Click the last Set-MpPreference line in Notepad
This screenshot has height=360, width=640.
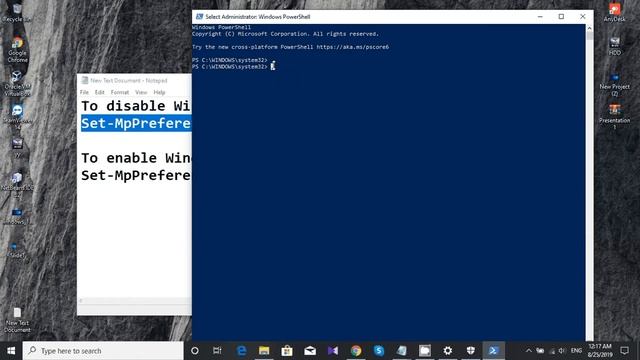coord(136,176)
